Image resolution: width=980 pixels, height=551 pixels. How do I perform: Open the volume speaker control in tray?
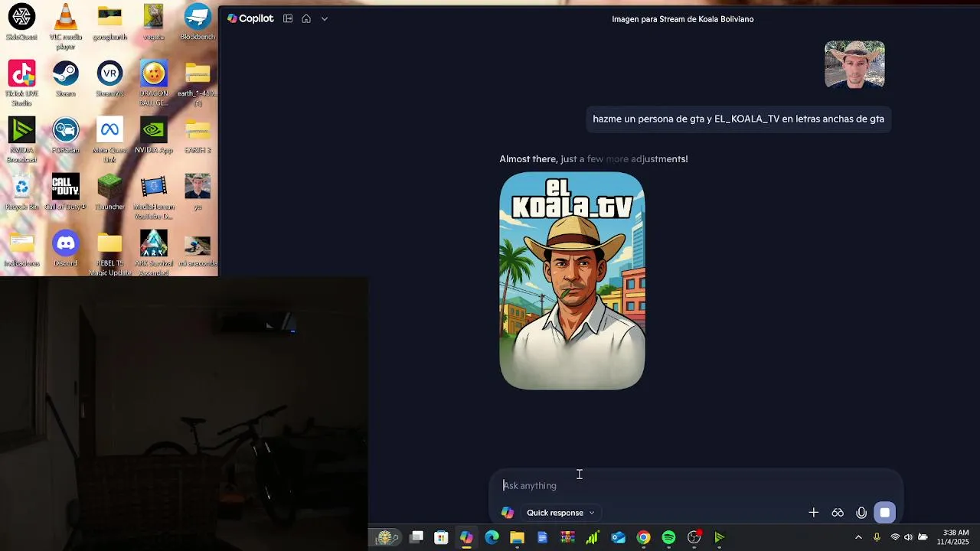tap(909, 537)
